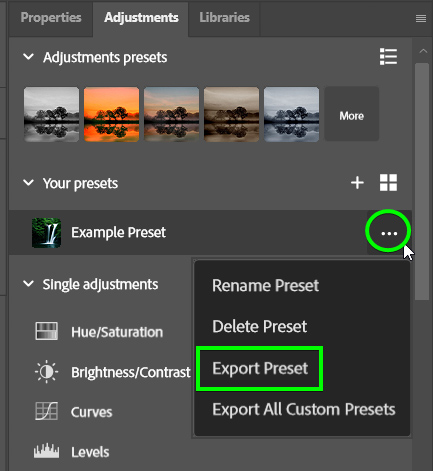Add a Brightness/Contrast adjustment
Image resolution: width=433 pixels, height=471 pixels.
(113, 372)
